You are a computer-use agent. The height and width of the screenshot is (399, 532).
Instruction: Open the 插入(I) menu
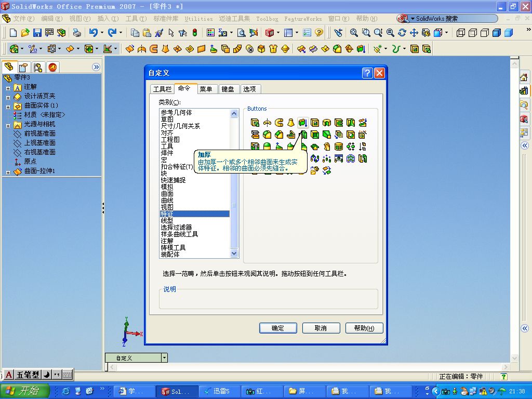(x=108, y=19)
